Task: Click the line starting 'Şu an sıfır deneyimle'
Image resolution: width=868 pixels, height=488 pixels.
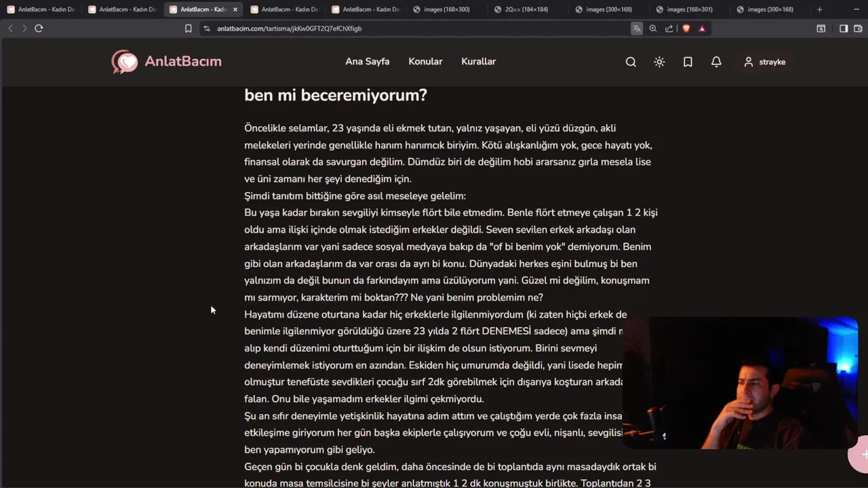Action: pyautogui.click(x=433, y=416)
